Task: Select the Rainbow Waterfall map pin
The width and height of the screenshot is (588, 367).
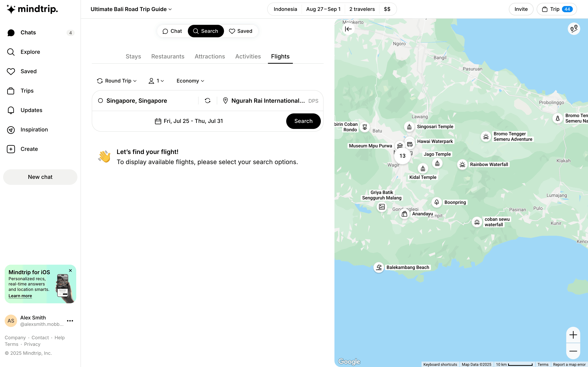Action: (x=462, y=165)
